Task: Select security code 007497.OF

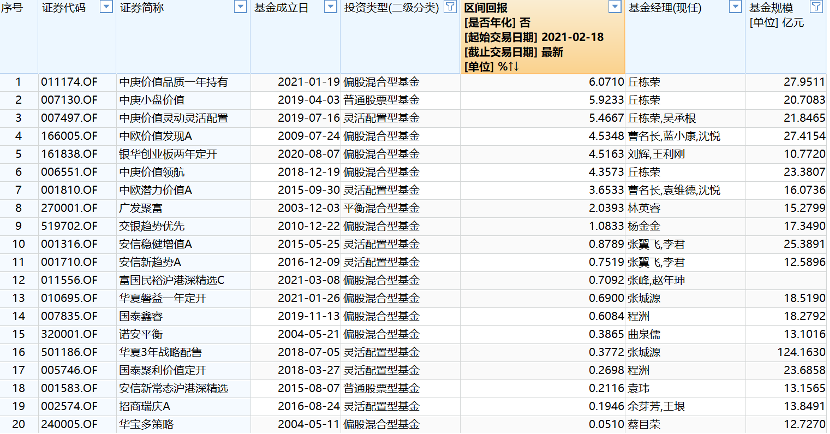Action: pyautogui.click(x=69, y=118)
